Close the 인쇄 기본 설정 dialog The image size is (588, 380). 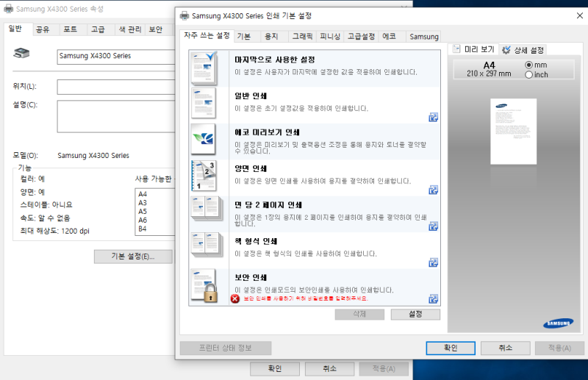pos(580,15)
